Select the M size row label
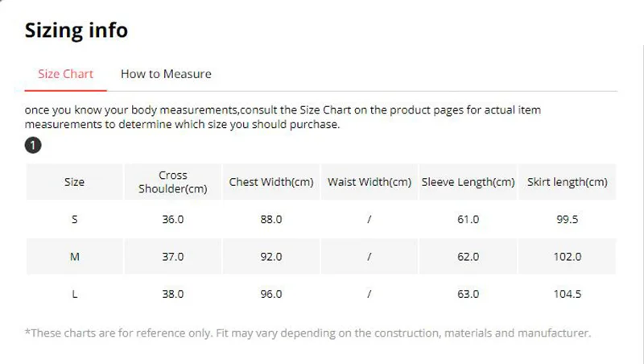 (x=74, y=257)
